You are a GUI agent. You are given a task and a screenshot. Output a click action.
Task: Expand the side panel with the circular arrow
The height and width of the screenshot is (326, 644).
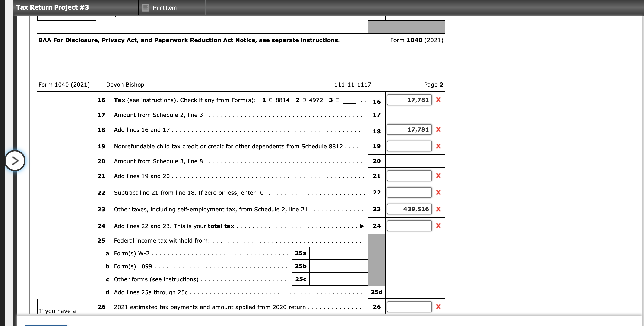[x=15, y=161]
